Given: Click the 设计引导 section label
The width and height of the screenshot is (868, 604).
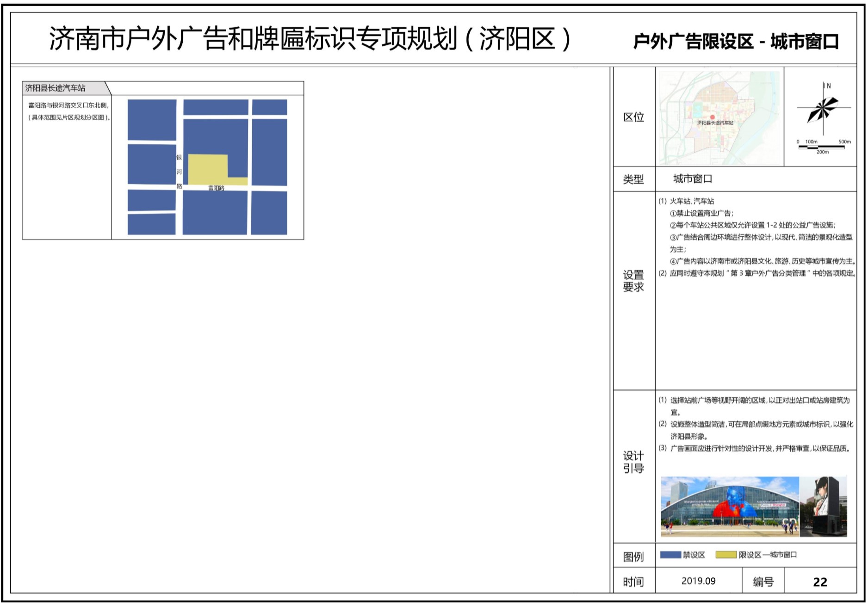Looking at the screenshot, I should pos(633,462).
